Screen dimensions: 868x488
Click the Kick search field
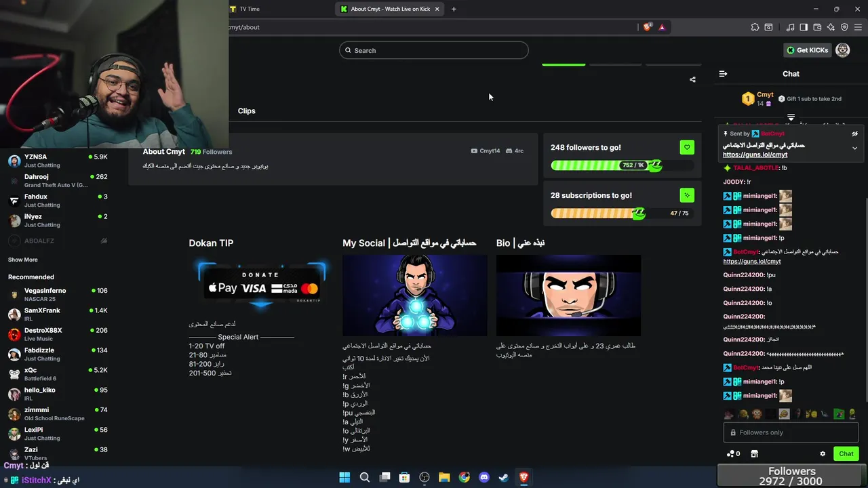(x=434, y=50)
